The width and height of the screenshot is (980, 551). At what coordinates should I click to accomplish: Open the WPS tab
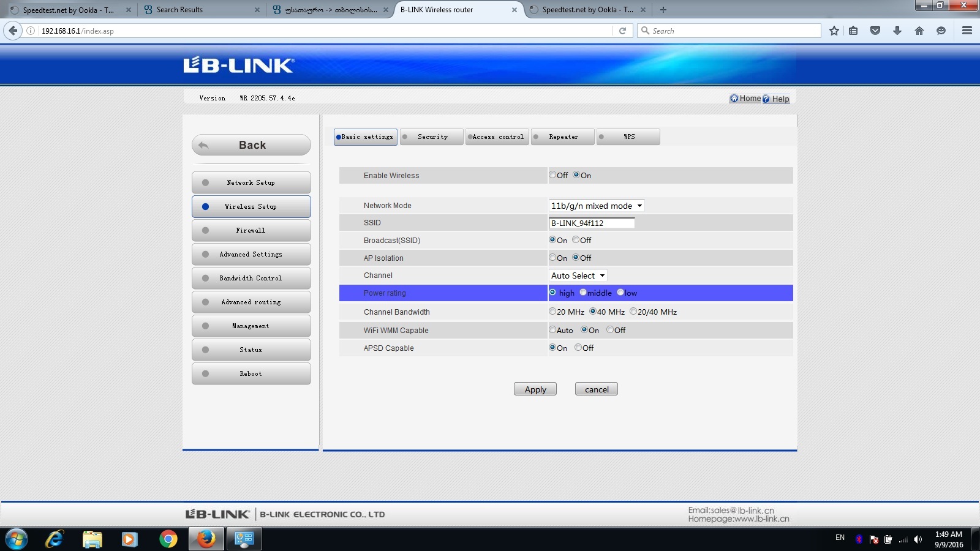[628, 137]
